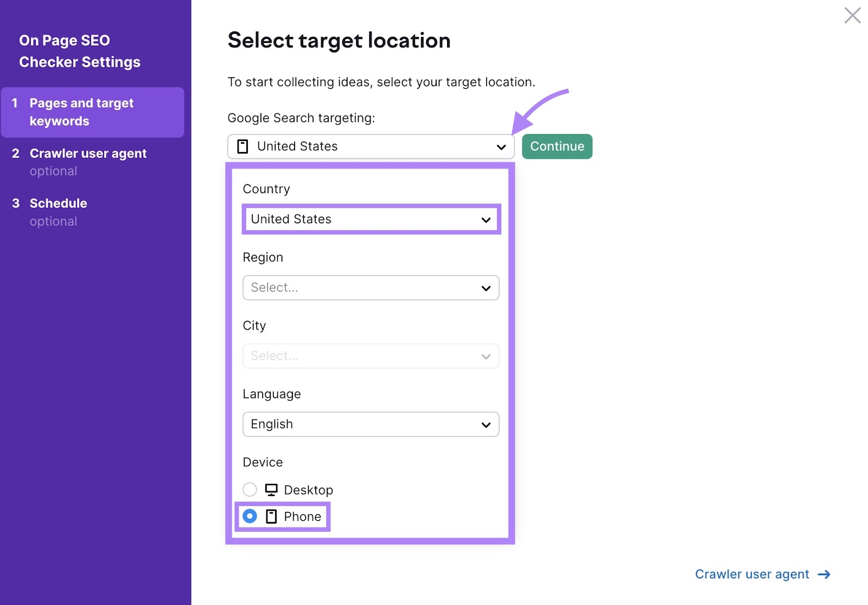Click the desktop monitor icon in the Device section
Screen dimensions: 868x605
271,489
